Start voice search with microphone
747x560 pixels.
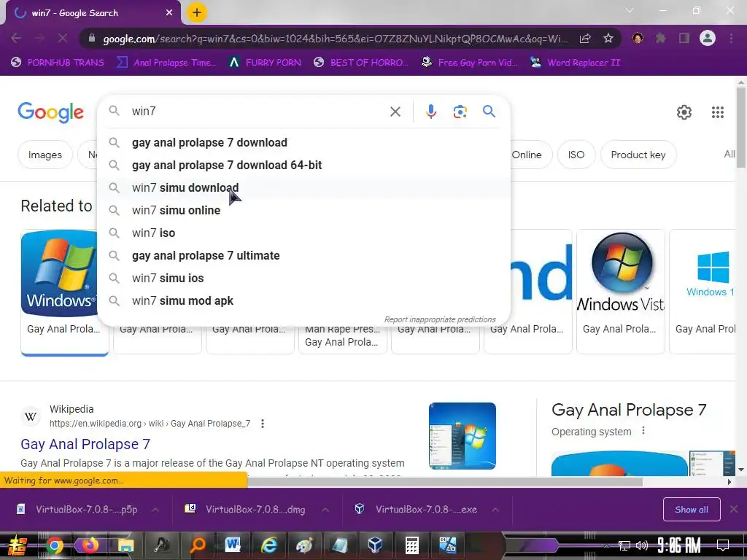[x=430, y=112]
